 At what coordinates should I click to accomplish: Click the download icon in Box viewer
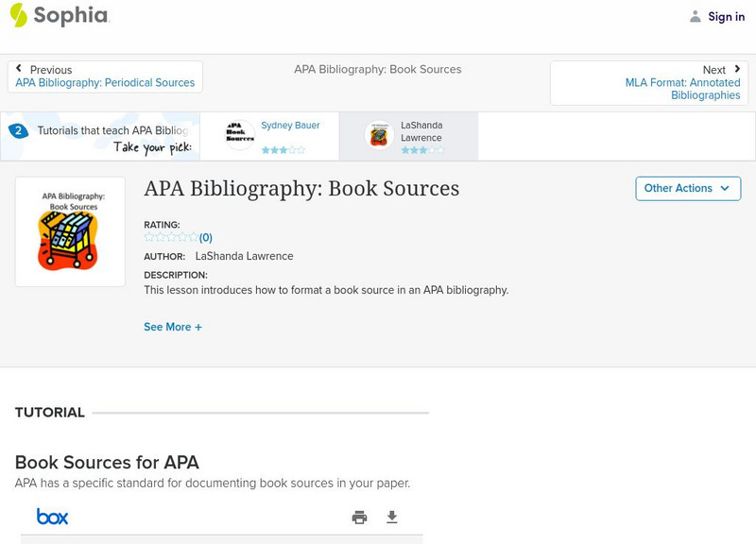392,517
